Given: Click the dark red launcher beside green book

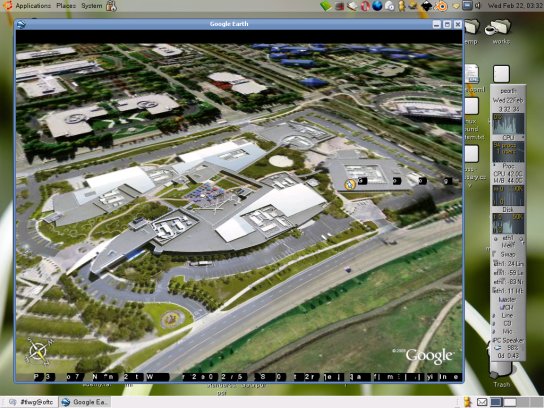Looking at the screenshot, I should [339, 6].
